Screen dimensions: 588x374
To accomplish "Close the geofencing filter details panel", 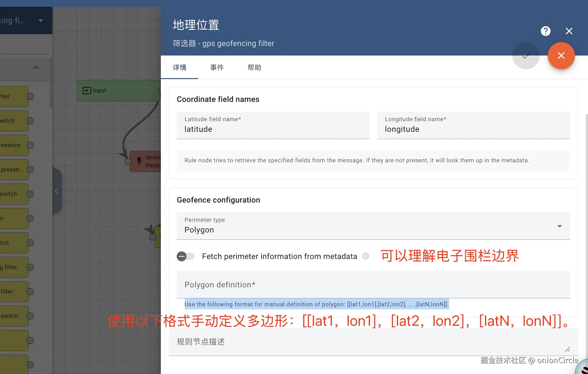I will point(569,31).
